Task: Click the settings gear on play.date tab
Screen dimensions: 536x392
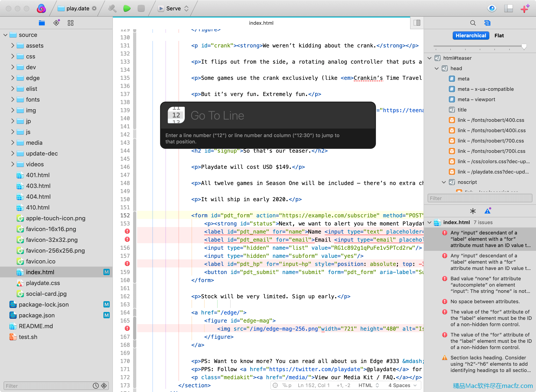Action: 95,8
